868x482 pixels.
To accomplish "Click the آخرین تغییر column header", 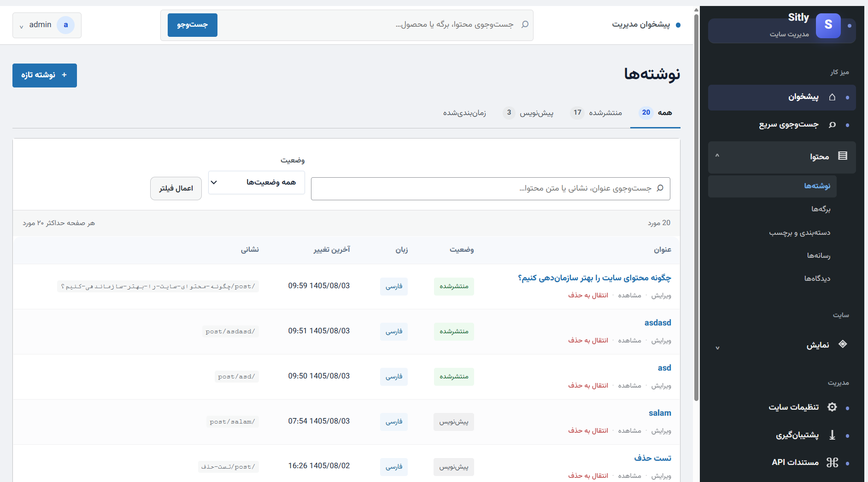I will point(332,250).
